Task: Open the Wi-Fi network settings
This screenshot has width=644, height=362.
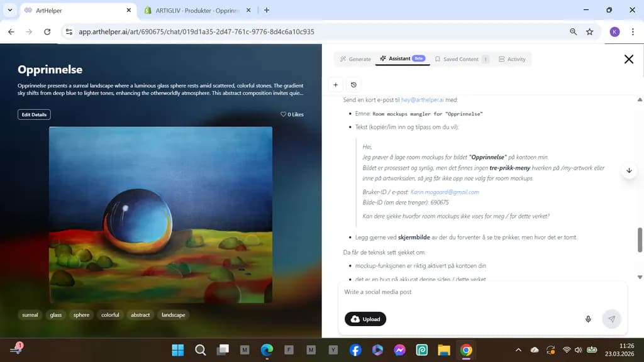Action: [x=567, y=350]
